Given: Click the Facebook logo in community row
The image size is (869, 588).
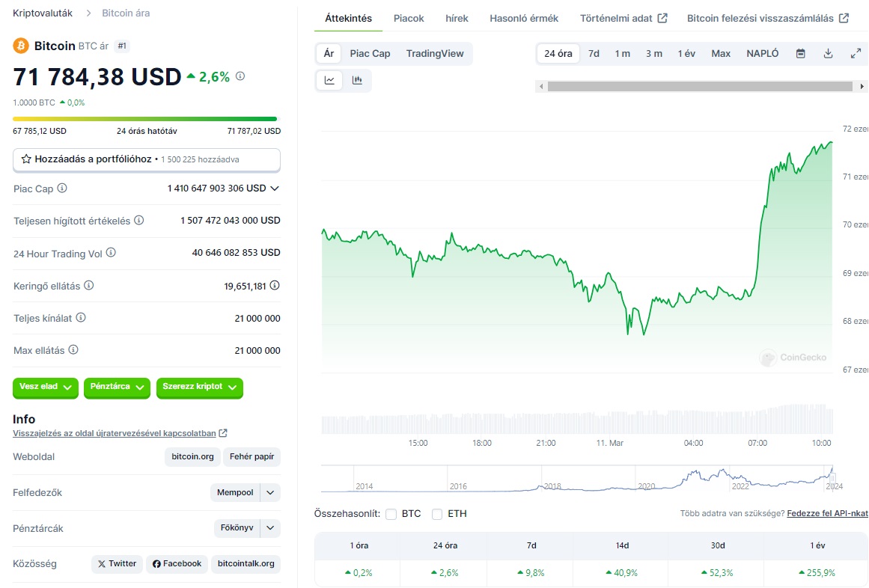Looking at the screenshot, I should 157,563.
